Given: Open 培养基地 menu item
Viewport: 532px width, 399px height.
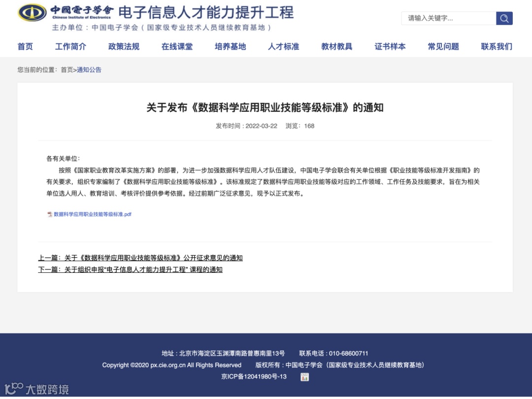Looking at the screenshot, I should click(231, 46).
